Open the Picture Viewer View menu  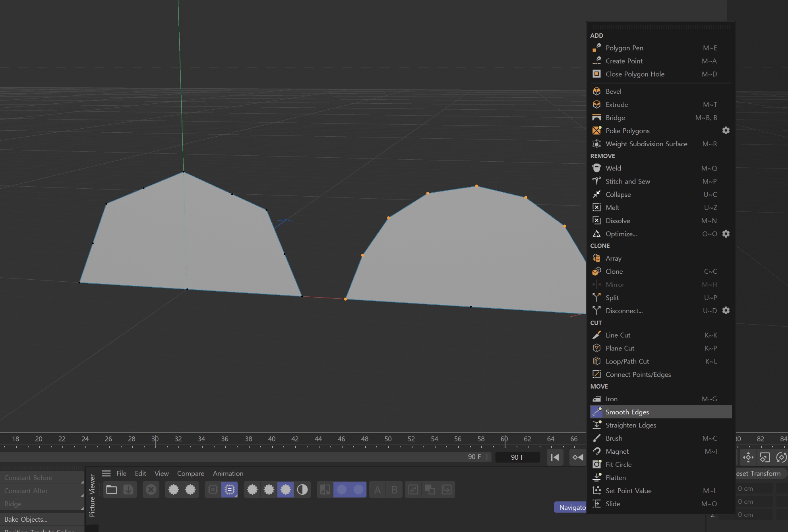[161, 473]
